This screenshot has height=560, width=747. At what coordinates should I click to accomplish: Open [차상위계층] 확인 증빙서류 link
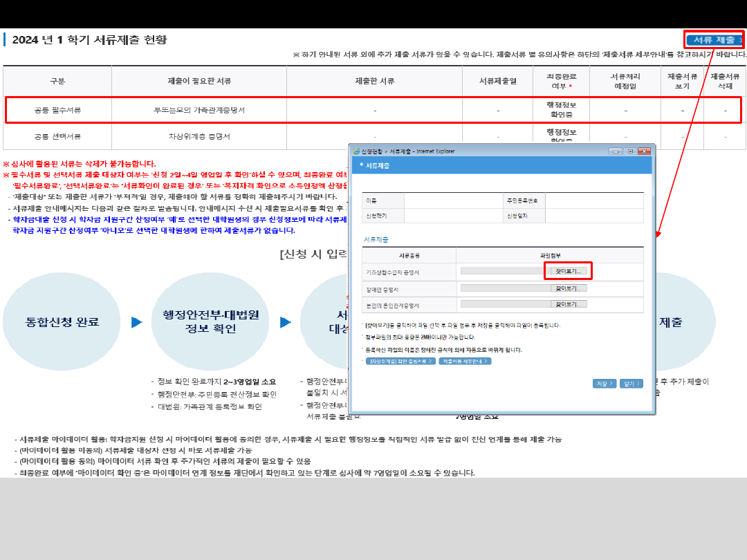400,361
